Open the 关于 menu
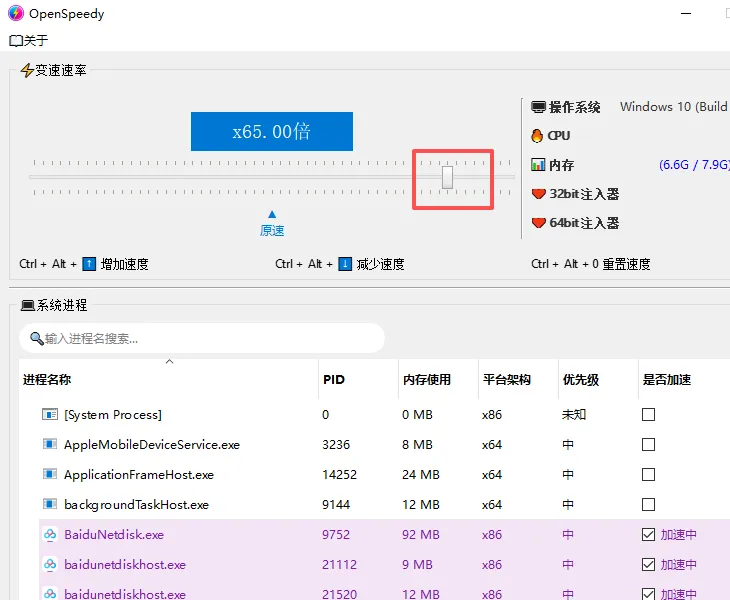The height and width of the screenshot is (600, 730). 28,40
